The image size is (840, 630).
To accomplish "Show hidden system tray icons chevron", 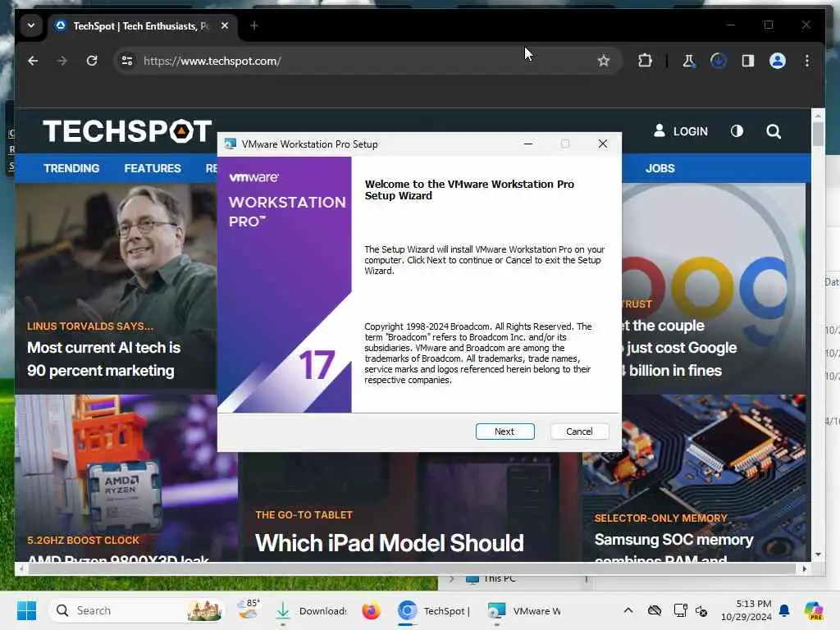I will (628, 610).
